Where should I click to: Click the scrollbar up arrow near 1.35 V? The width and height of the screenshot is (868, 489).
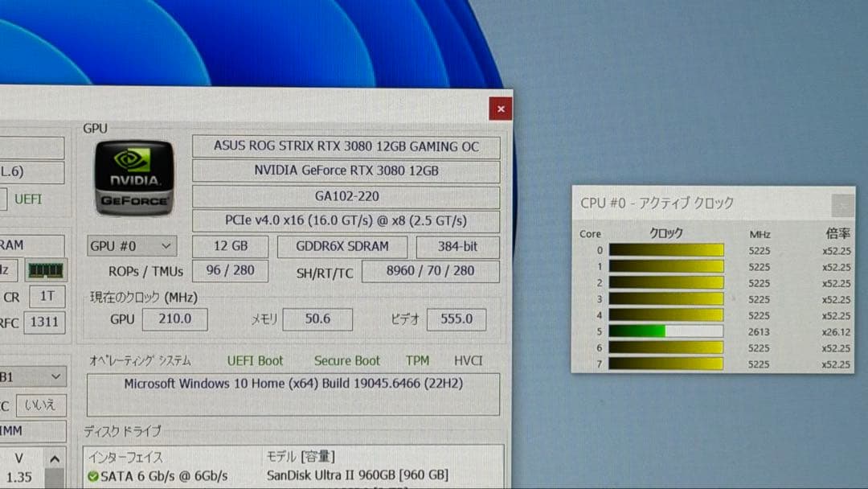(55, 458)
